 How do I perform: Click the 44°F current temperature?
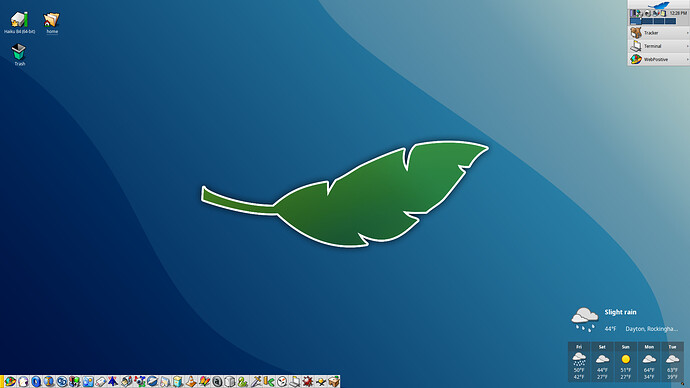610,329
